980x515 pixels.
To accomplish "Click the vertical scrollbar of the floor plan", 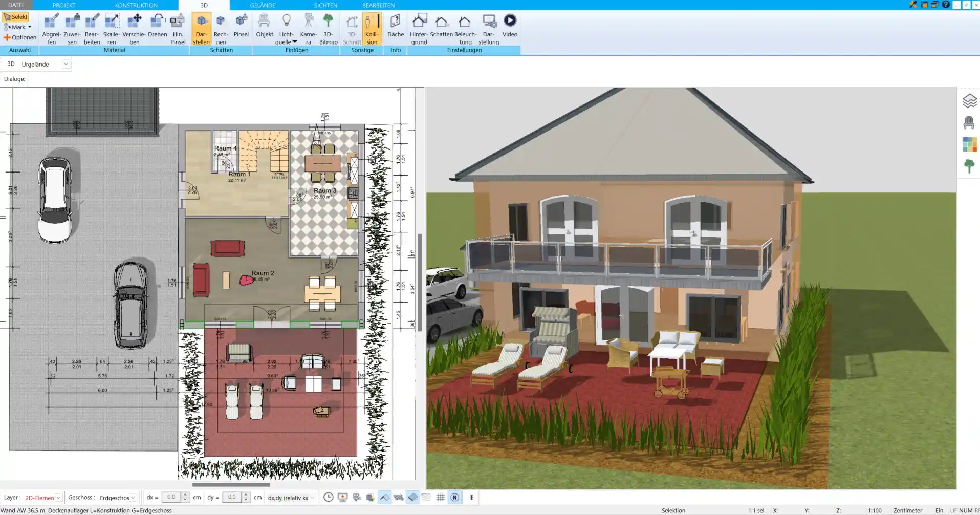I will click(420, 282).
